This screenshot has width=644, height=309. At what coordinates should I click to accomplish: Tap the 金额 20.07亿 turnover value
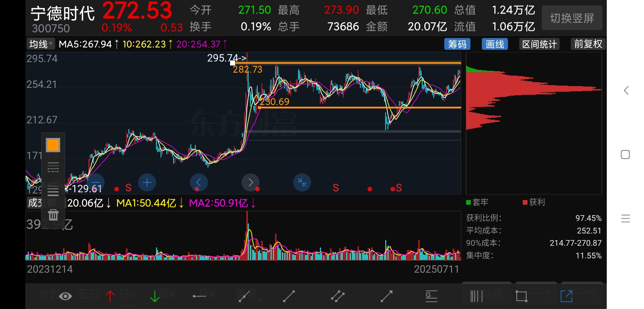pyautogui.click(x=427, y=27)
